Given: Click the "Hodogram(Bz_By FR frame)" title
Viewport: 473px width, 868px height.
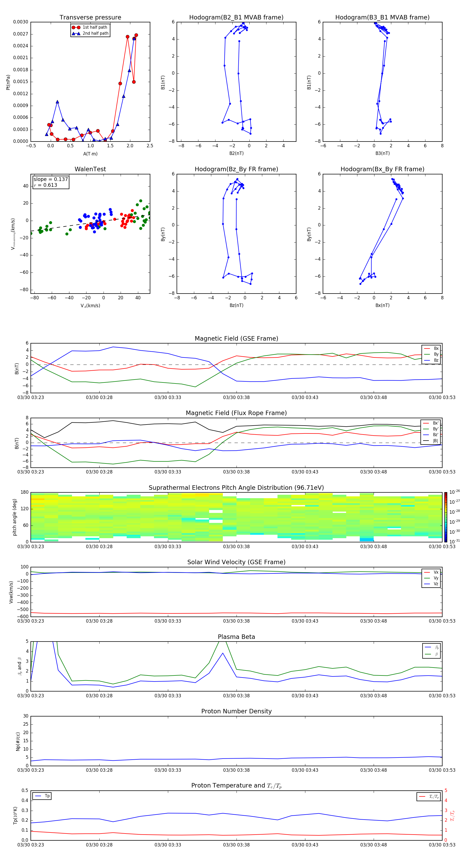Looking at the screenshot, I should point(236,169).
